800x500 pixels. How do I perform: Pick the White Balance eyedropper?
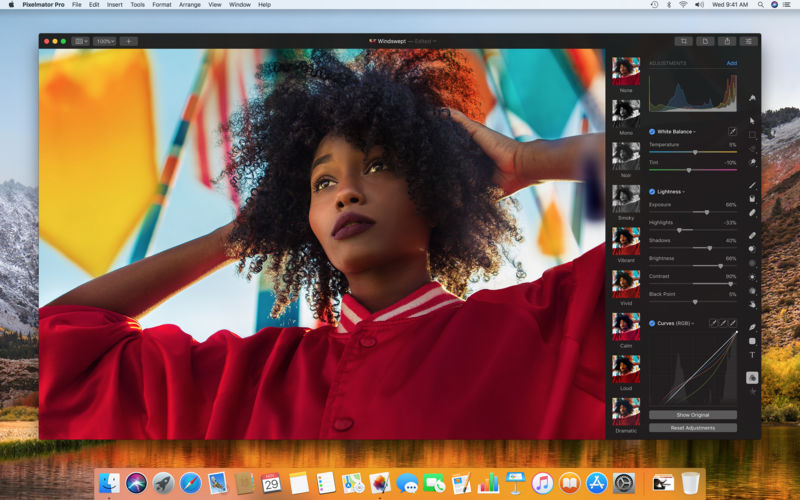pos(732,132)
